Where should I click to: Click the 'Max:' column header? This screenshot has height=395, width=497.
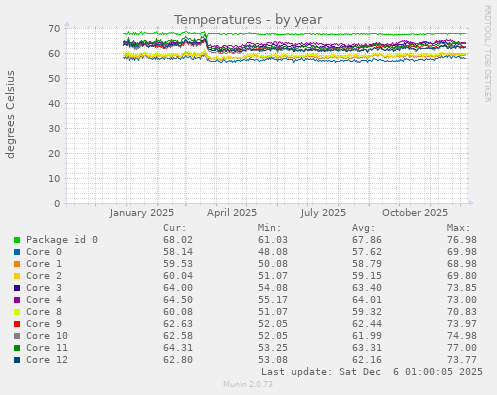[x=458, y=228]
